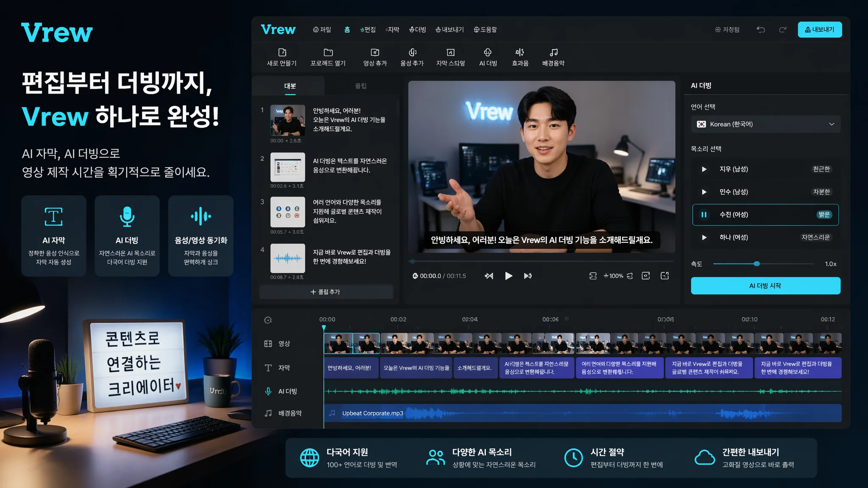Open sound effects toolbar icon

pyautogui.click(x=520, y=53)
